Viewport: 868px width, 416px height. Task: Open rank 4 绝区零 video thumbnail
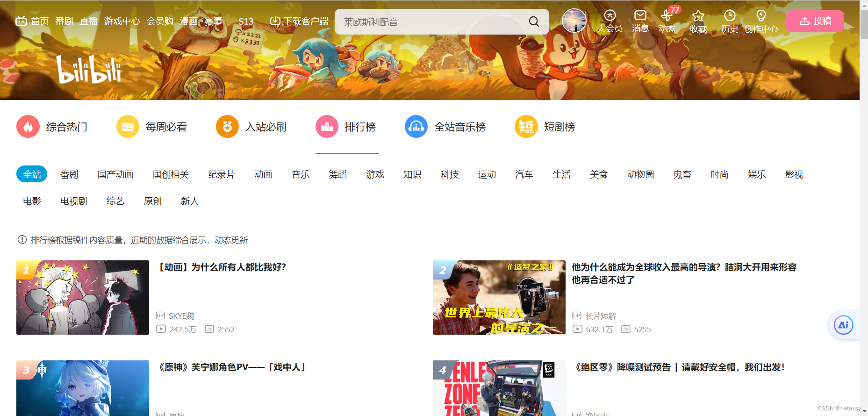point(499,388)
